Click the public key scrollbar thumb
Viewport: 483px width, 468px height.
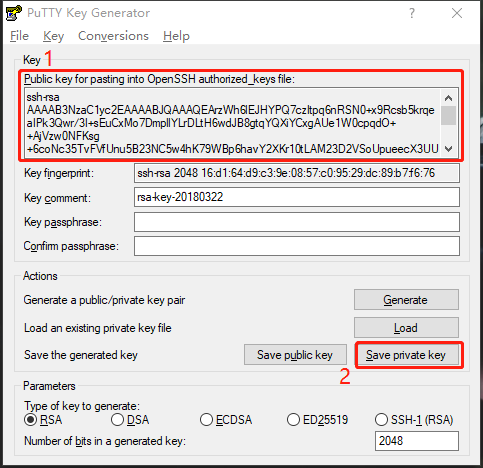click(448, 115)
